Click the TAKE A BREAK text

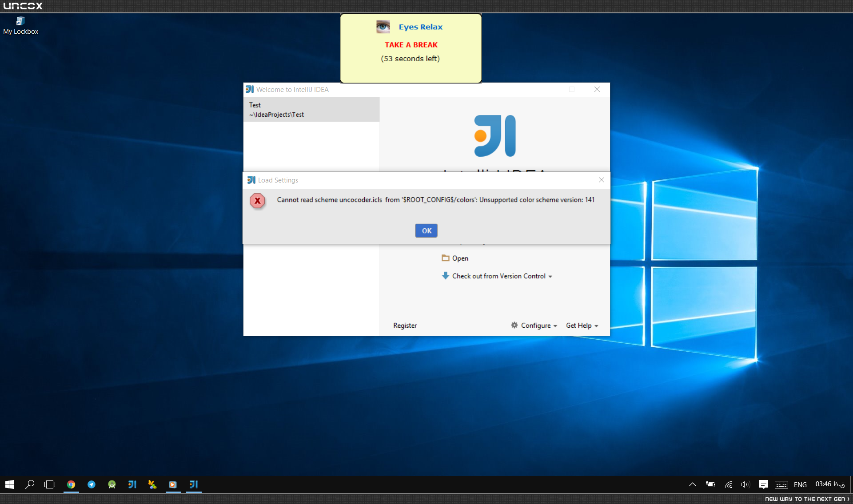pyautogui.click(x=411, y=45)
